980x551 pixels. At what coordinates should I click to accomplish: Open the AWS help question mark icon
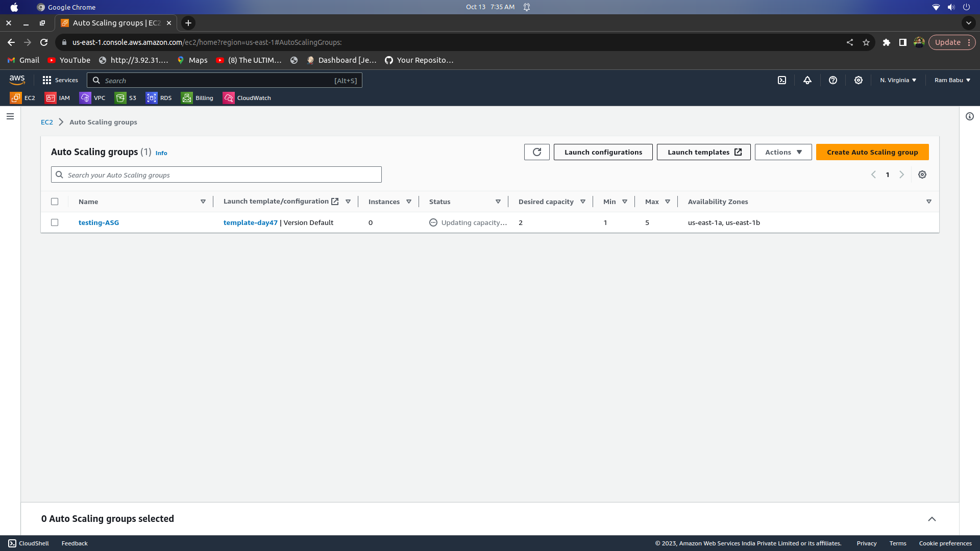tap(833, 80)
